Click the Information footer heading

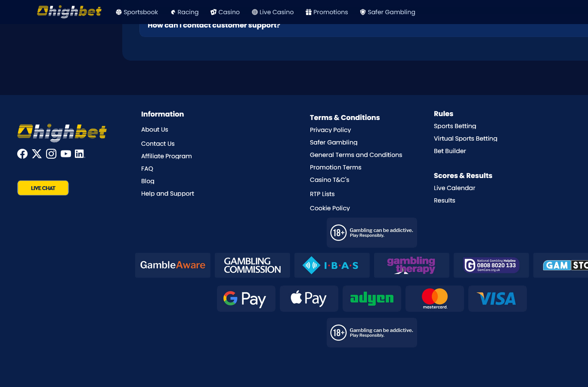(x=162, y=114)
